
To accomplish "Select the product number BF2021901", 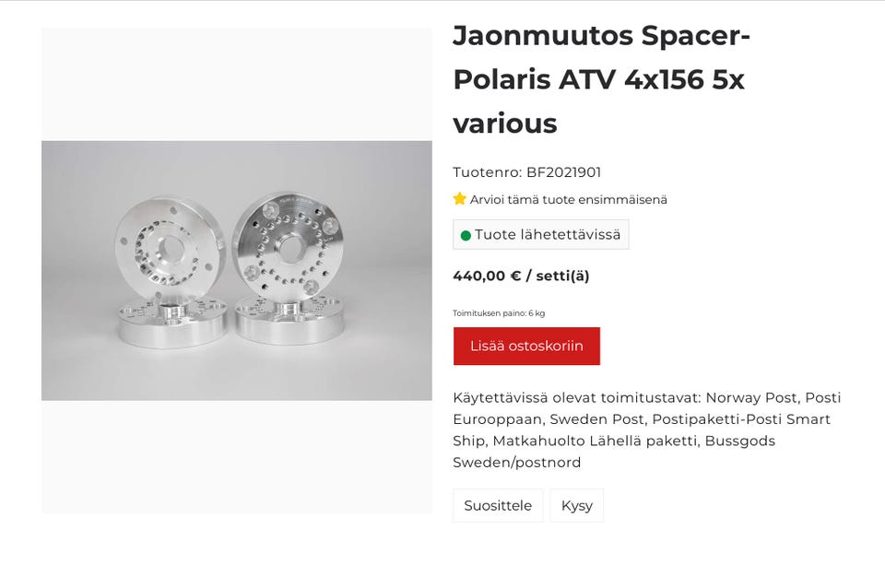I will pos(563,172).
